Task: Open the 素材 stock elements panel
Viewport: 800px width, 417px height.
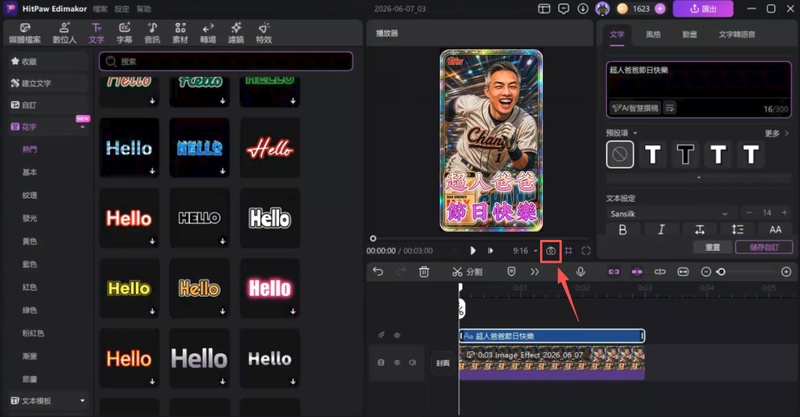Action: point(180,33)
